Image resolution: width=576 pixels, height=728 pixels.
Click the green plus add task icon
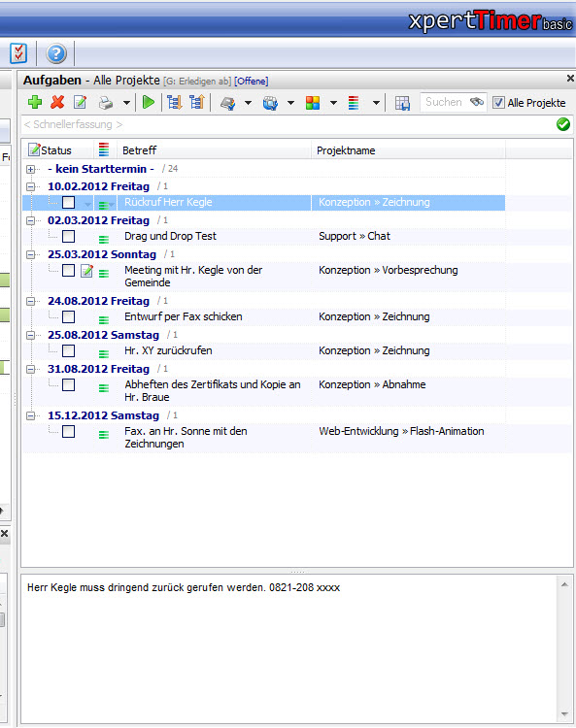click(x=35, y=102)
